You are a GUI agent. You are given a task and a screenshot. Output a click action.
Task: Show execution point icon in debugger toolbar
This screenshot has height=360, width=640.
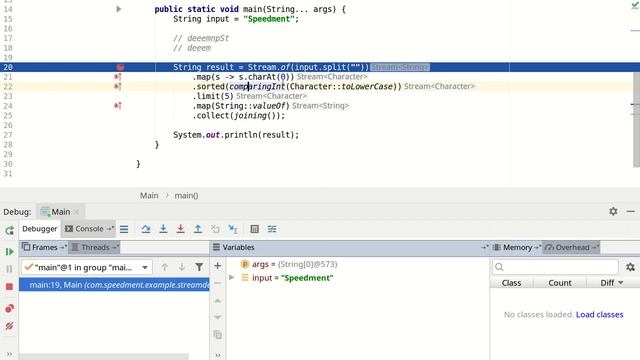tap(124, 229)
